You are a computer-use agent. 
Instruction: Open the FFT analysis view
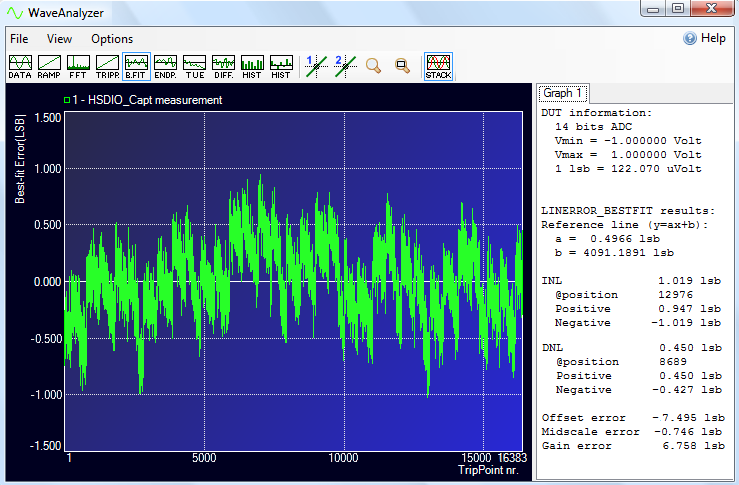[x=77, y=67]
